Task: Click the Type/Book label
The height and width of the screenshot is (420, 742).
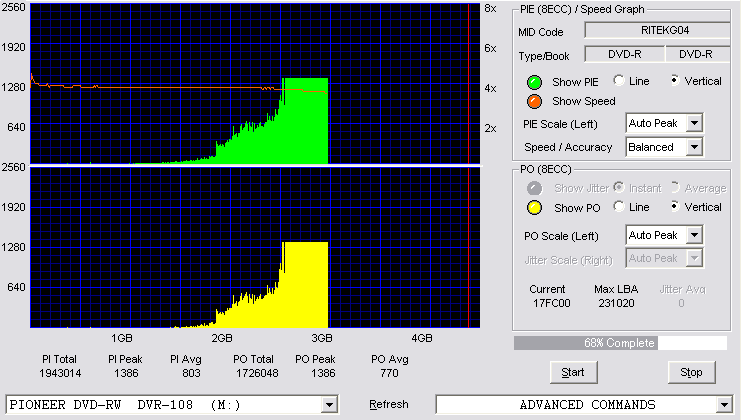Action: (x=544, y=56)
